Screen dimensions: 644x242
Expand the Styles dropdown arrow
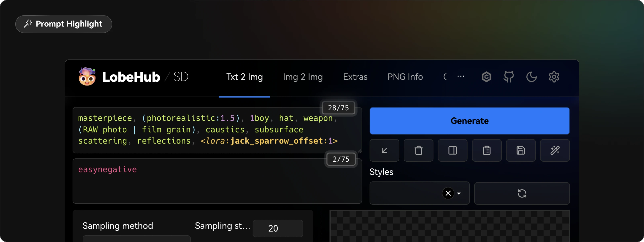[x=459, y=193]
